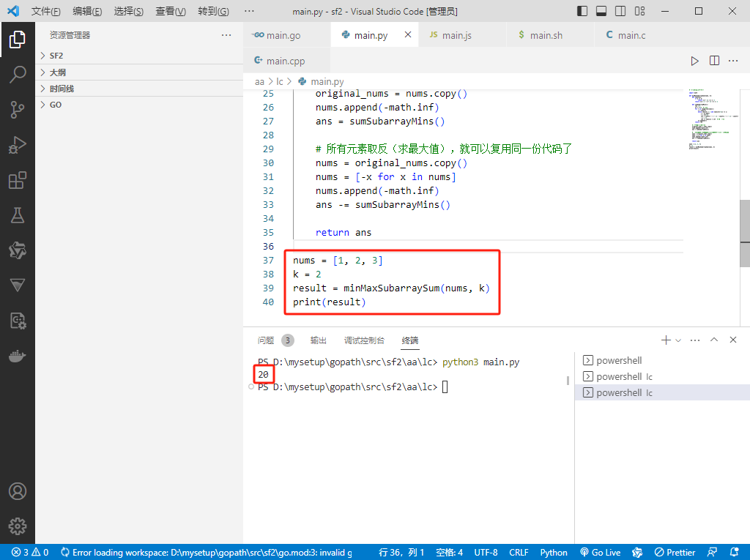The image size is (750, 560).
Task: Open the 编辑(E) menu
Action: [x=87, y=11]
